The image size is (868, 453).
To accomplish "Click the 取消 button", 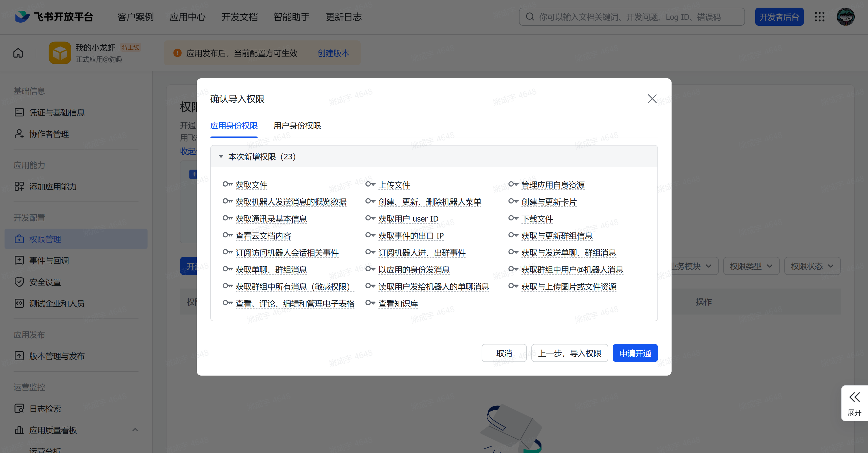I will 504,353.
